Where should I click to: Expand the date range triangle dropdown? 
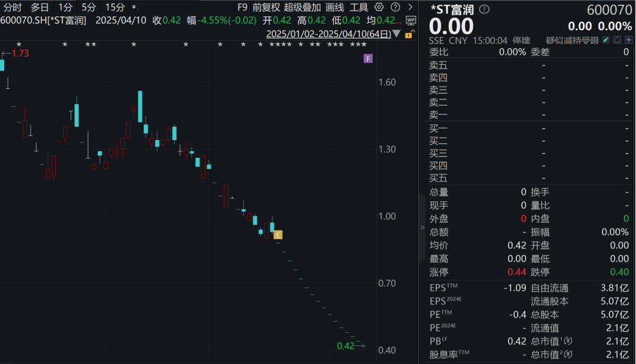click(x=397, y=34)
